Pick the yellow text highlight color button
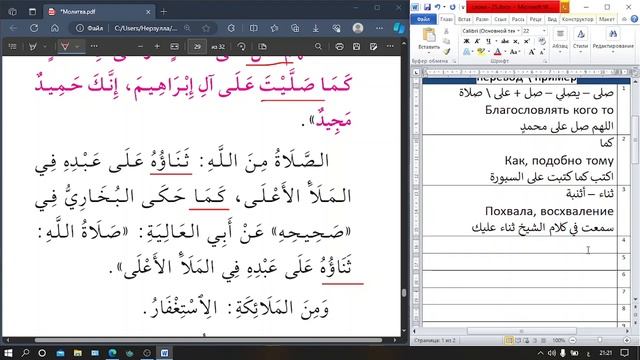 (x=480, y=52)
